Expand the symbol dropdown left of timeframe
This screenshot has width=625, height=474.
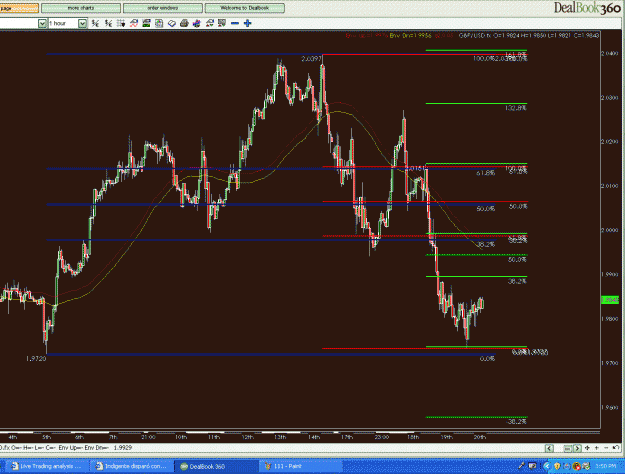pyautogui.click(x=42, y=24)
